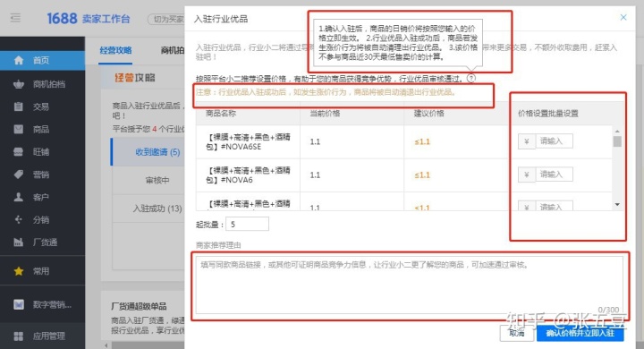The image size is (644, 349).
Task: Open the 客户 person icon
Action: (x=19, y=197)
